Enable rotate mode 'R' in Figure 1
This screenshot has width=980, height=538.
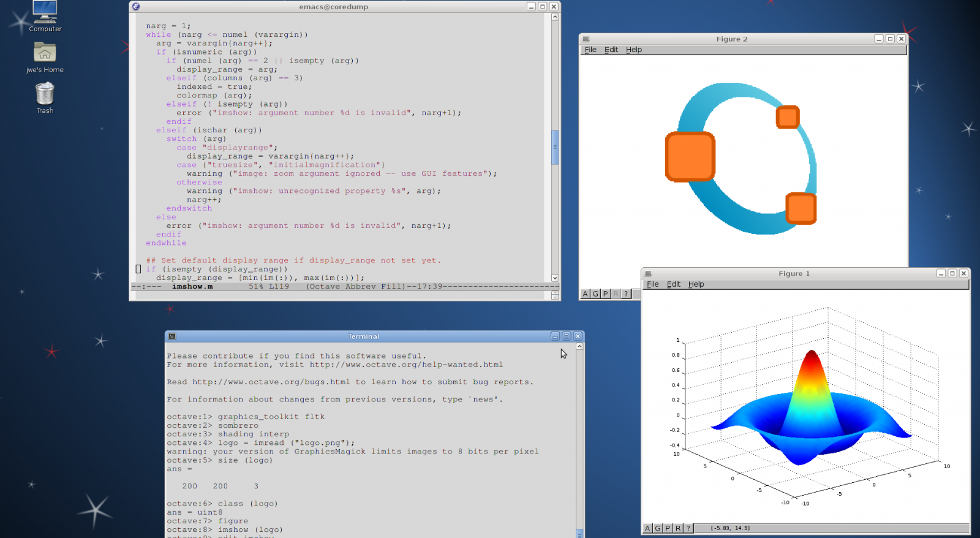(x=678, y=528)
